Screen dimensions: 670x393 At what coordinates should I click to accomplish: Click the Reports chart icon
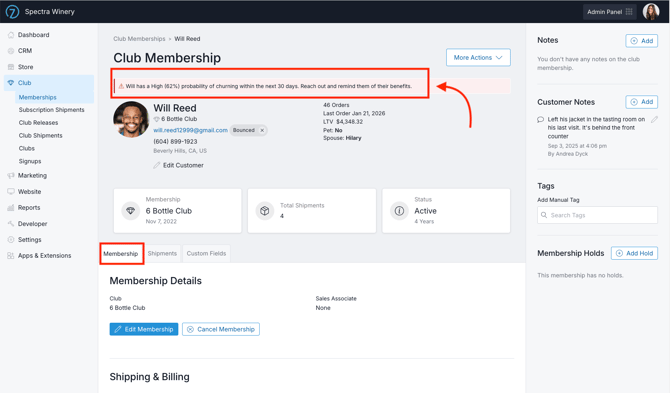[11, 208]
